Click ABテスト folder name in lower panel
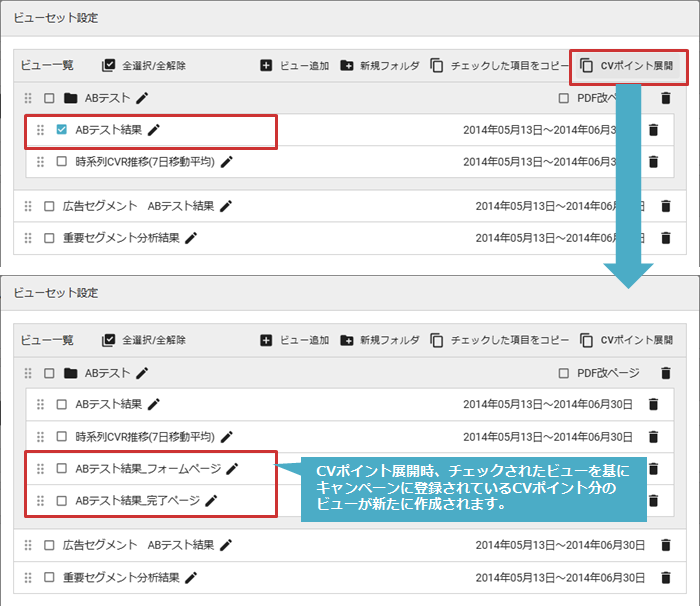 click(x=107, y=373)
